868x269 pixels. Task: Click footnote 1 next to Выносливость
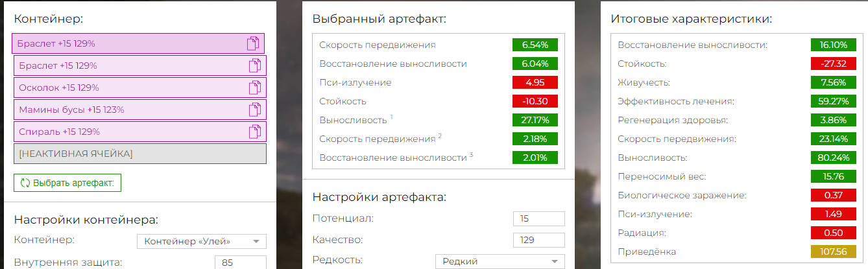[392, 117]
